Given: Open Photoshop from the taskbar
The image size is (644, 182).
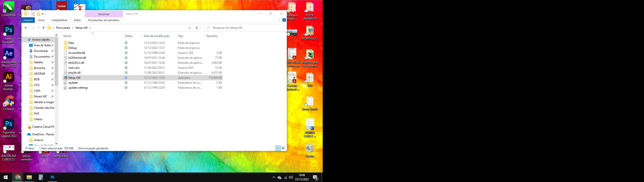Looking at the screenshot, I should pyautogui.click(x=52, y=177).
